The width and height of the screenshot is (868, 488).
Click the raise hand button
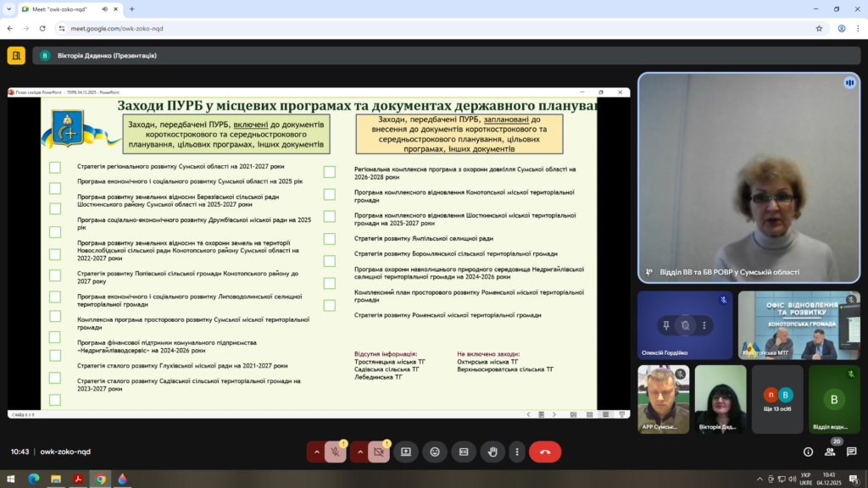pyautogui.click(x=492, y=452)
